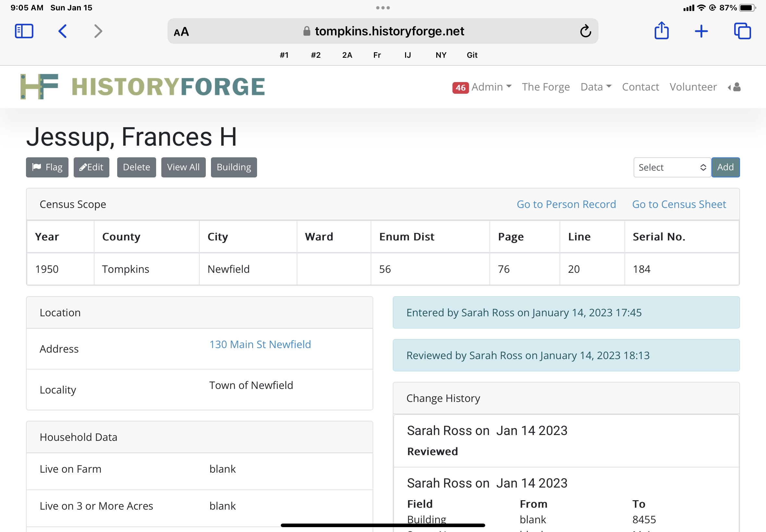The height and width of the screenshot is (532, 766).
Task: Expand the Data dropdown menu
Action: [596, 87]
